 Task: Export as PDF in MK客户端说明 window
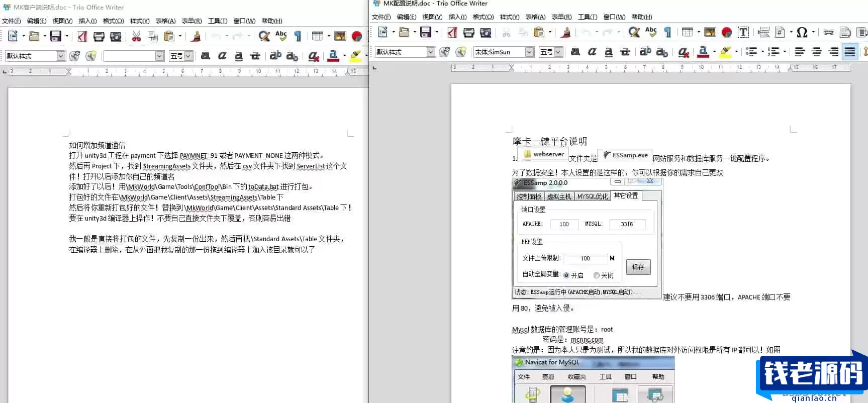[82, 36]
